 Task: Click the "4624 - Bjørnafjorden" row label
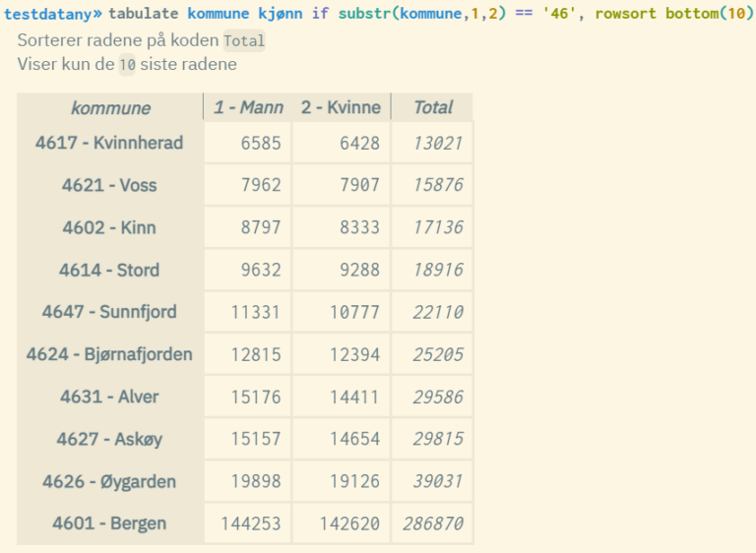tap(109, 354)
